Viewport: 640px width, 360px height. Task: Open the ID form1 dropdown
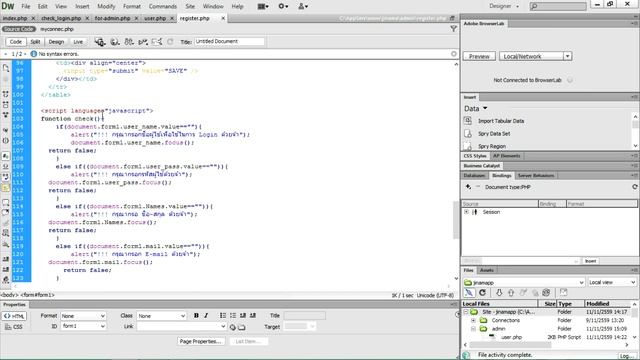(x=83, y=326)
